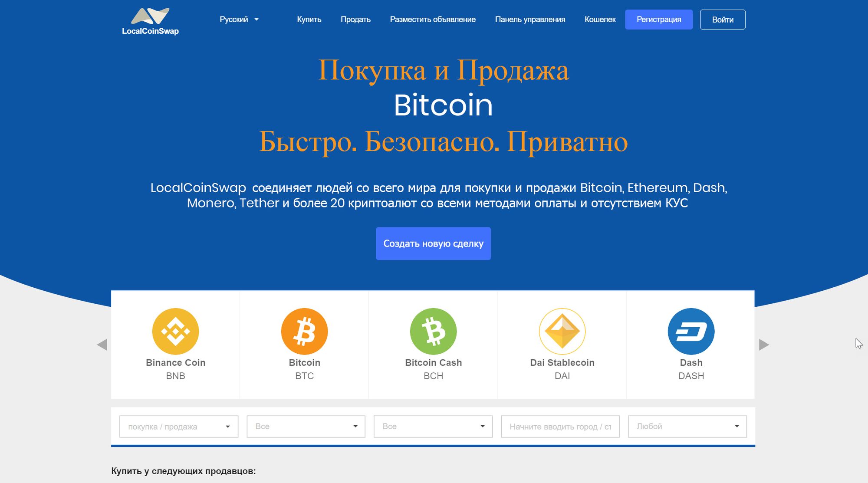
Task: Open the Купить menu item
Action: click(309, 20)
